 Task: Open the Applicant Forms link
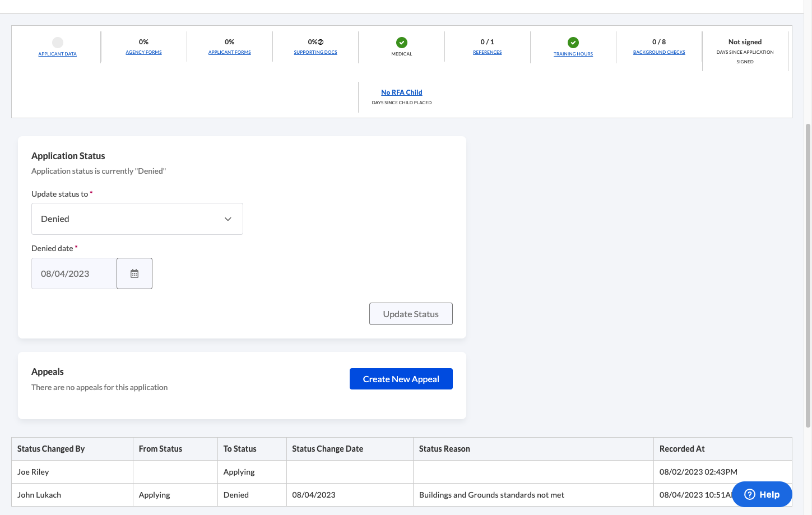tap(230, 52)
